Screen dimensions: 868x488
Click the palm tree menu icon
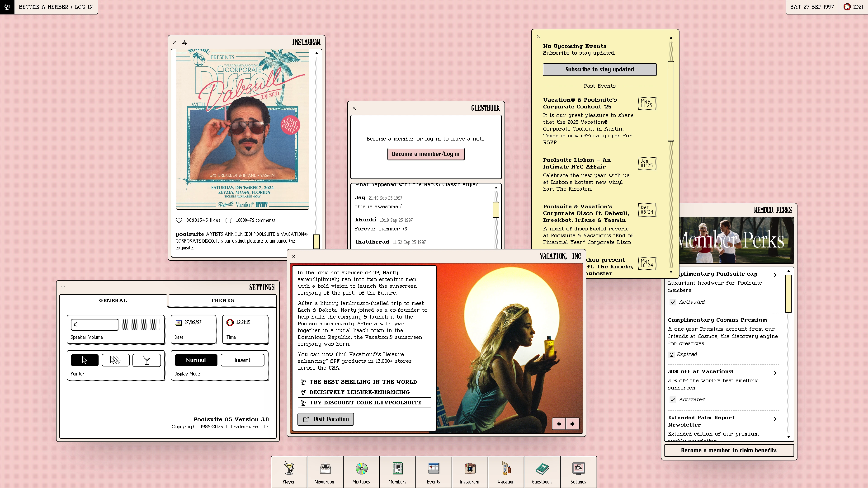(7, 7)
